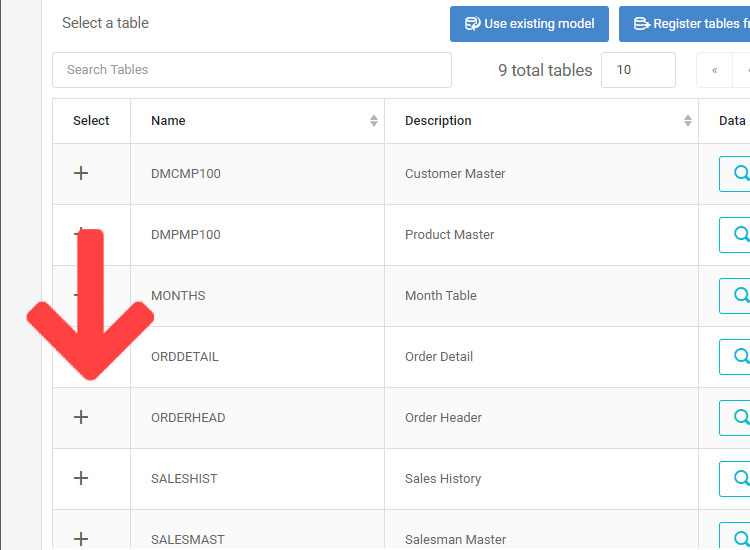Click the 9 total tables label

coord(545,70)
